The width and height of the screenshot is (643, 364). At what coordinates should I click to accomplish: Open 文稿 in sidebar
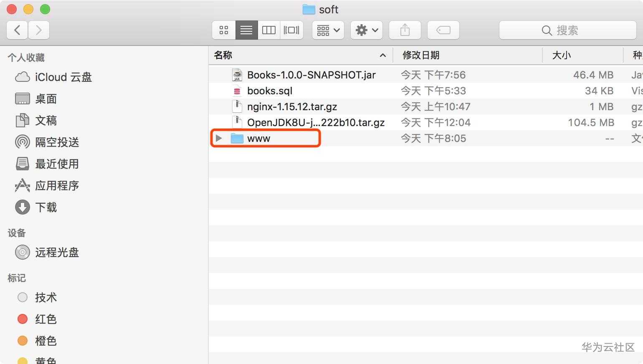tap(36, 121)
